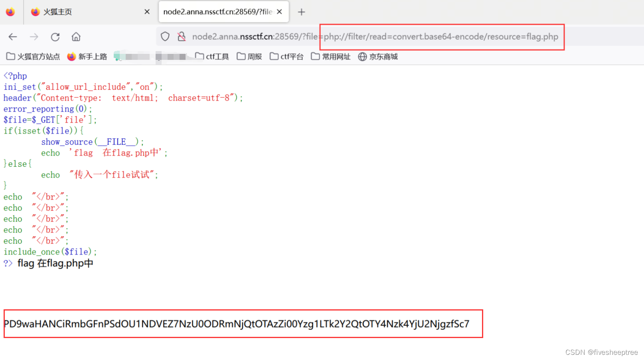Click the home page icon

tap(76, 37)
